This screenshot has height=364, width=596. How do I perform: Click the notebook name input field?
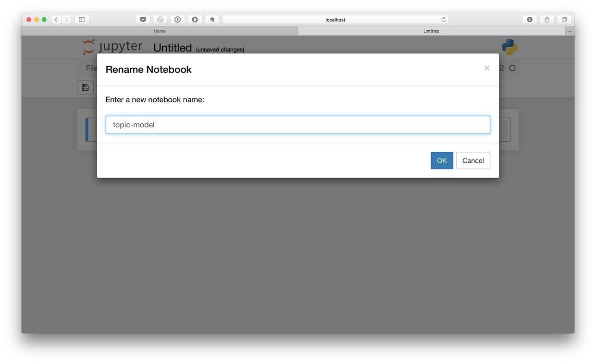click(298, 125)
